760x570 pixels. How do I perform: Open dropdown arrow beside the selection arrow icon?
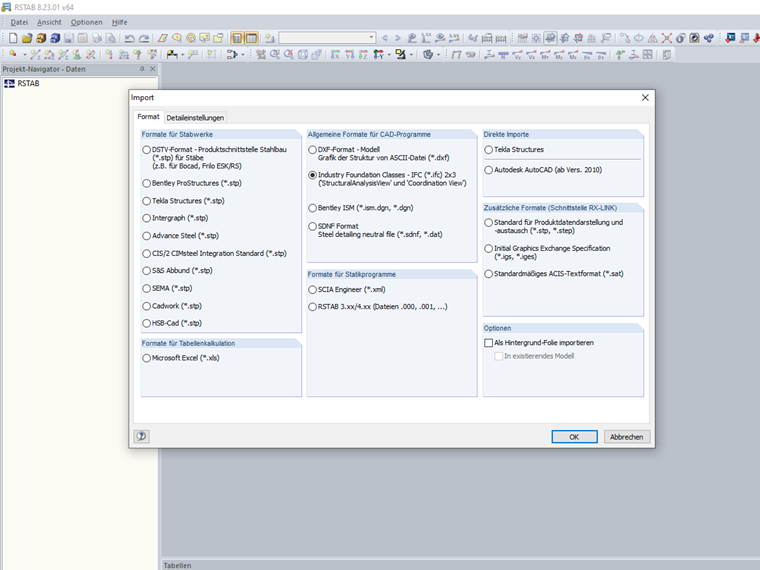tap(243, 55)
